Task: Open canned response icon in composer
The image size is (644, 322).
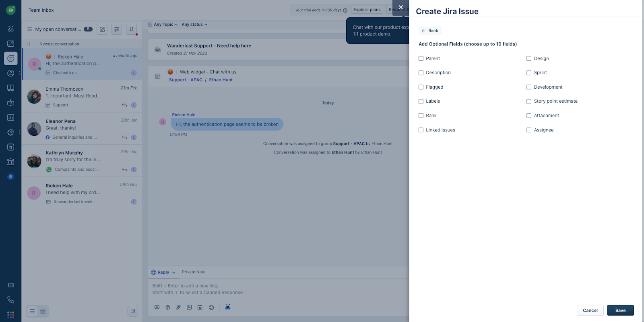Action: (157, 307)
